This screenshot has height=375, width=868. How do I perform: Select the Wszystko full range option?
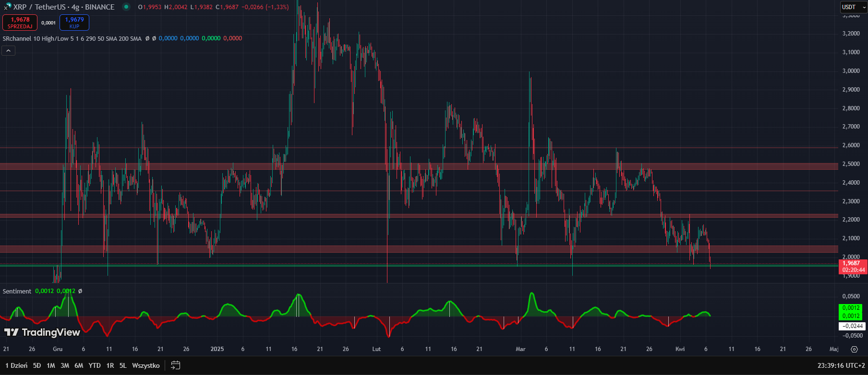point(145,365)
